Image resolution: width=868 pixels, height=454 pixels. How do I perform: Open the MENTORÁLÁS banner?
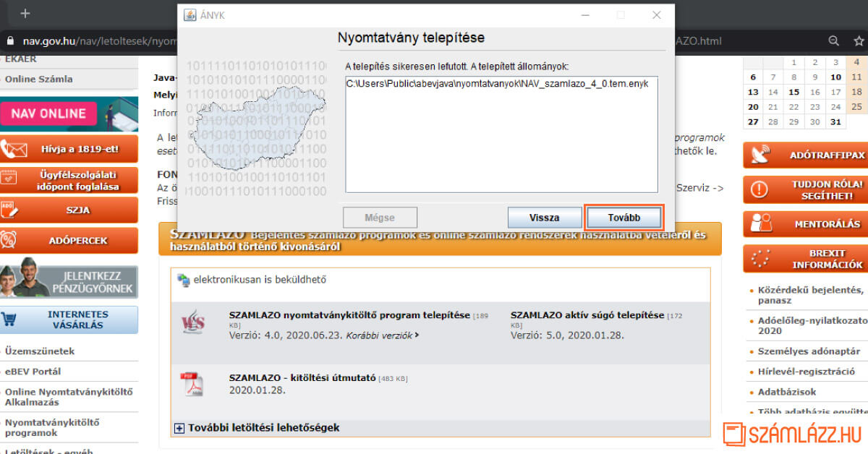(804, 224)
